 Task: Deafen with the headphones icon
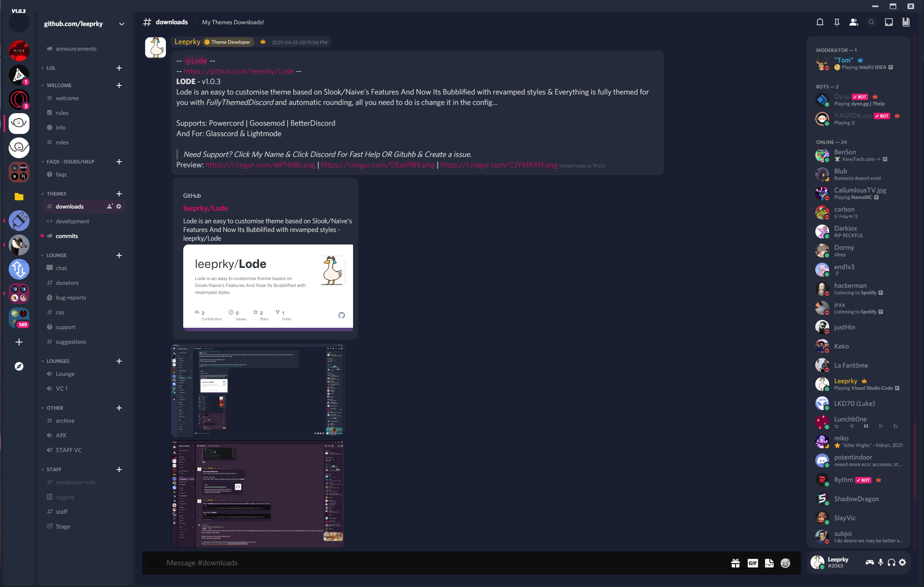891,562
